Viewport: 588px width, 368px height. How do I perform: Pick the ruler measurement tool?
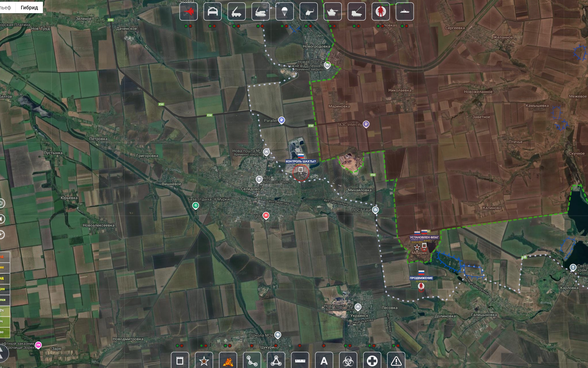[300, 361]
